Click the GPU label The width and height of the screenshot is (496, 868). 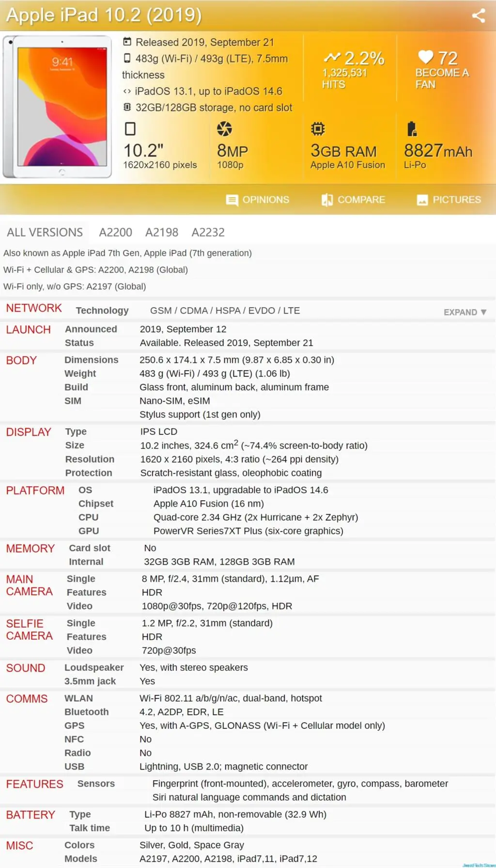(x=89, y=531)
